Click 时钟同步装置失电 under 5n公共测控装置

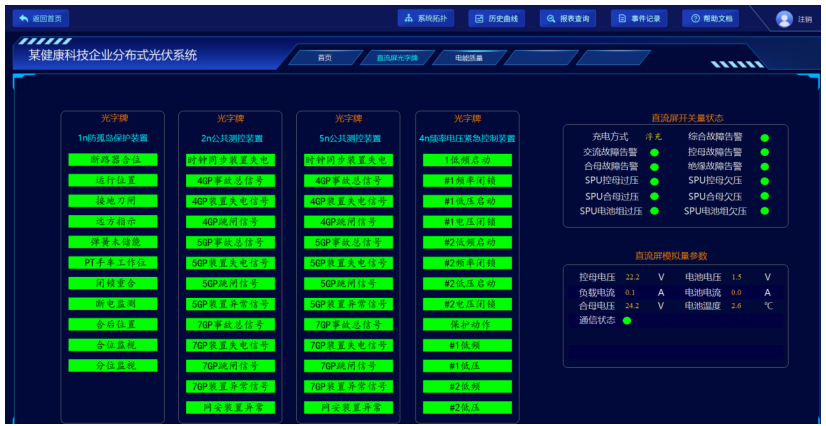(348, 160)
